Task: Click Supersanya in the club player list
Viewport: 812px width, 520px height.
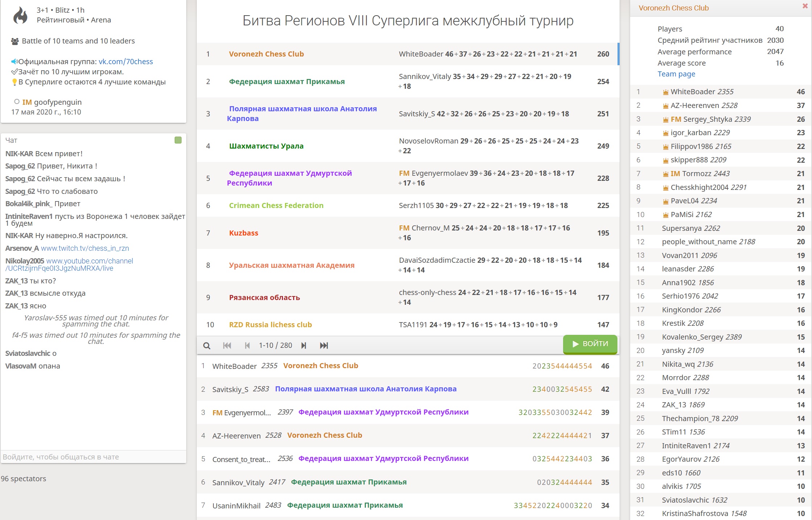Action: [x=721, y=228]
